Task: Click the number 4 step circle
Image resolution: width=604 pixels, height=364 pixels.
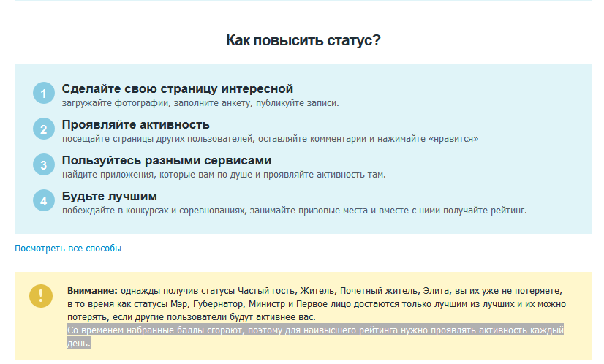Action: pos(44,200)
